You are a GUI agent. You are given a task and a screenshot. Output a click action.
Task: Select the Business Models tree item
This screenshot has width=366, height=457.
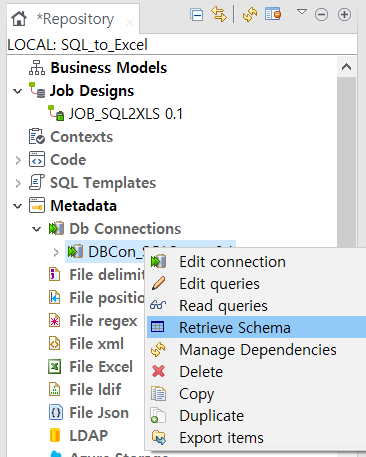click(108, 68)
